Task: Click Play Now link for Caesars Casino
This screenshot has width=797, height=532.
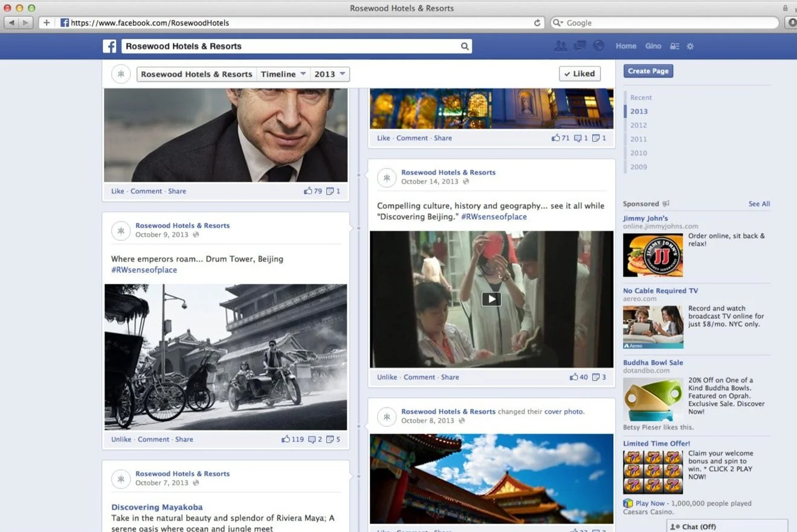Action: pos(650,503)
